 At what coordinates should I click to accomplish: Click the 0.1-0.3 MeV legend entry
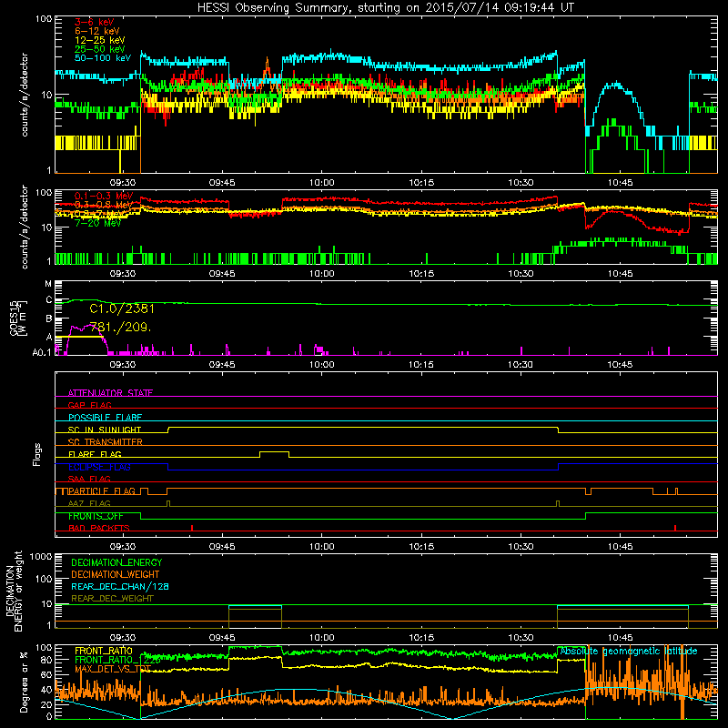tap(104, 196)
